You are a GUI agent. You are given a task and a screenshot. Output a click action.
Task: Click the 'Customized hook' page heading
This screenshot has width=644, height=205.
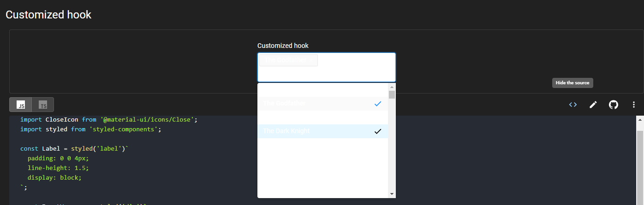(48, 15)
